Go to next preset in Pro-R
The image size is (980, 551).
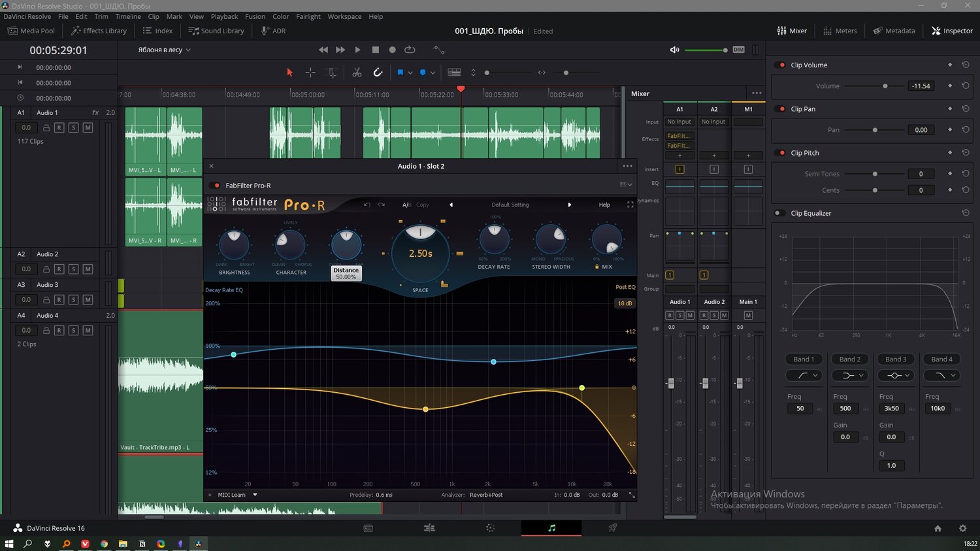[x=569, y=205]
